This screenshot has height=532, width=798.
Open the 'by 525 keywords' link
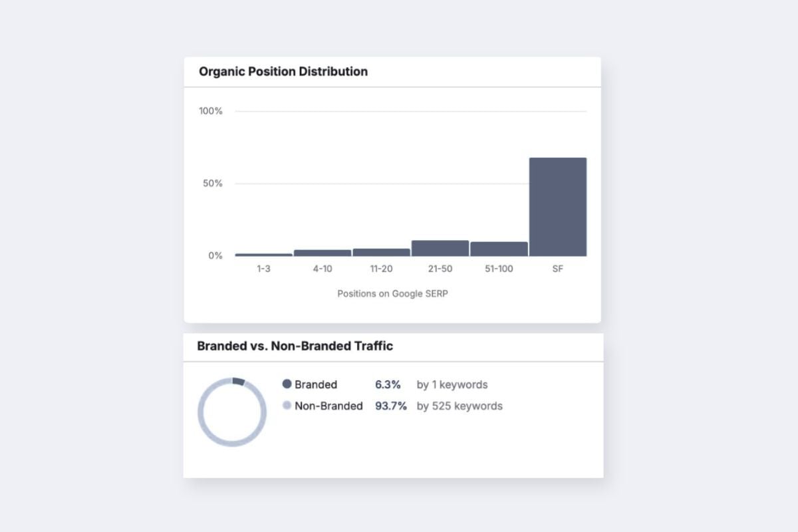coord(460,406)
